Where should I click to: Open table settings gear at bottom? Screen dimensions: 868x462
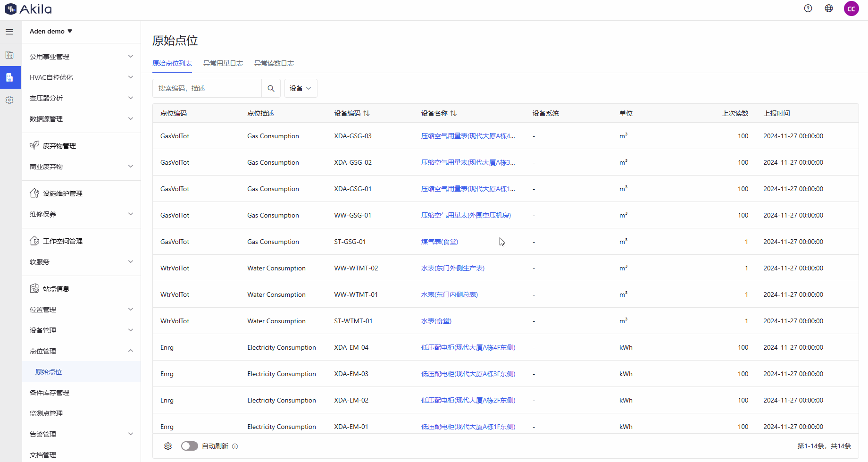tap(168, 446)
